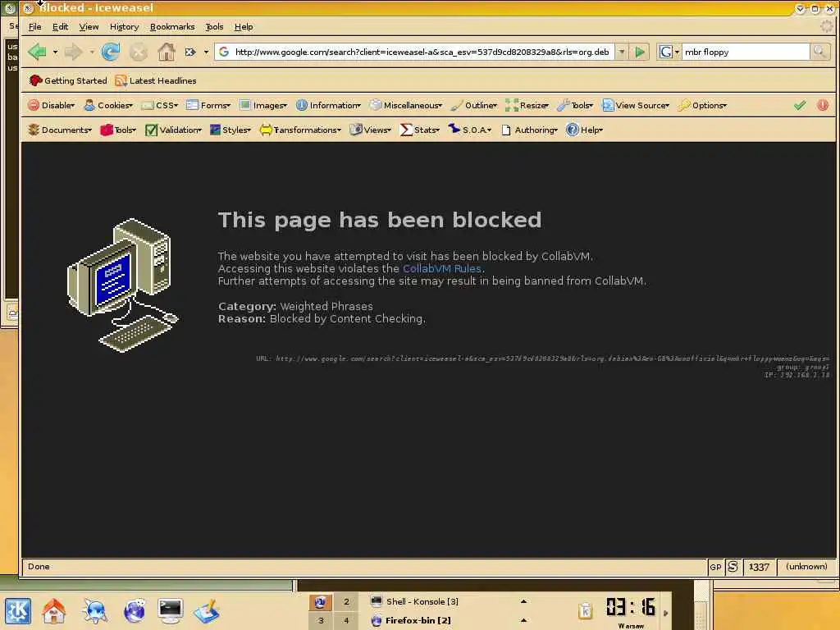Open the Help menu in menu bar
The height and width of the screenshot is (630, 840).
(x=243, y=27)
